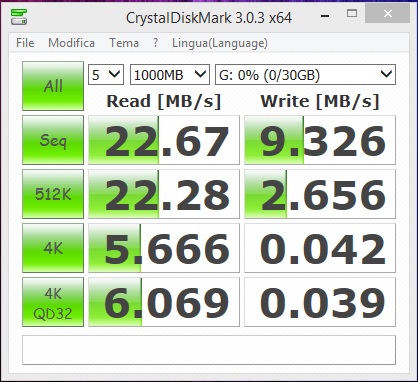Click the 4K read result 5.666
This screenshot has width=418, height=382.
click(x=164, y=248)
